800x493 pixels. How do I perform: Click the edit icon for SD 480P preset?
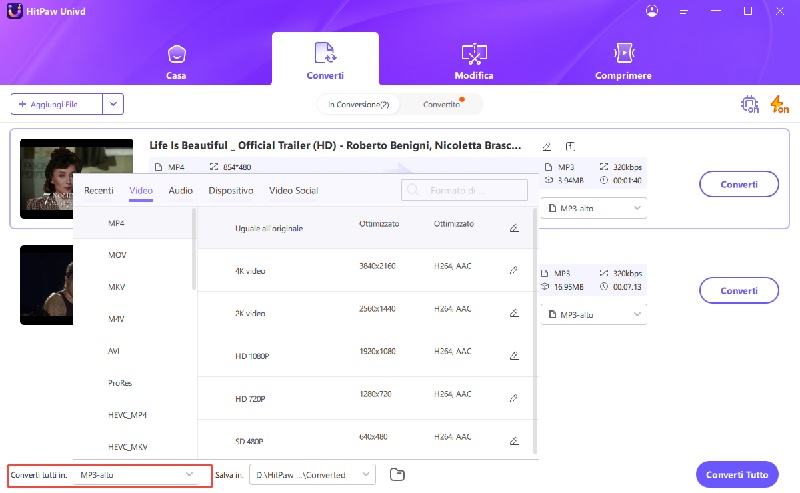(x=513, y=439)
